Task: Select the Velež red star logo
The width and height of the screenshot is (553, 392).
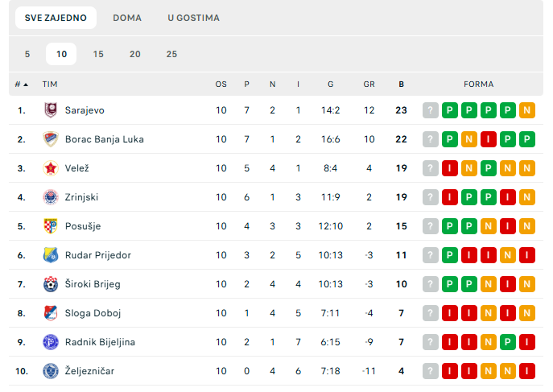Action: (x=51, y=168)
